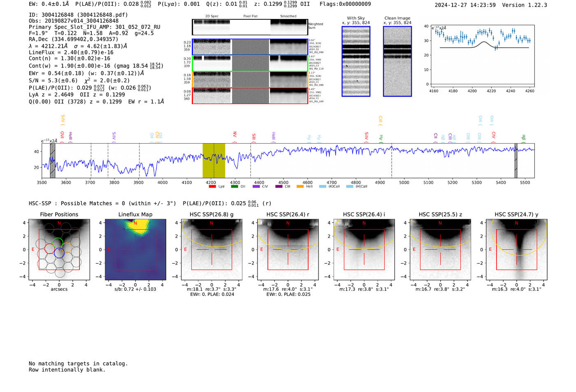This screenshot has width=576, height=392.
Task: Click the λ = 4212.21Å wavelength line
Action: 48,46
